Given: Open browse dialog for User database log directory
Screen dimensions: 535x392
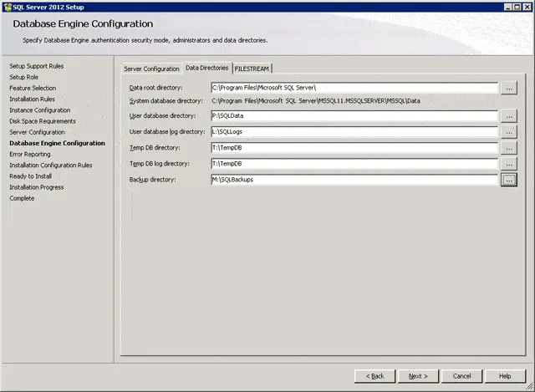Looking at the screenshot, I should pyautogui.click(x=508, y=132).
